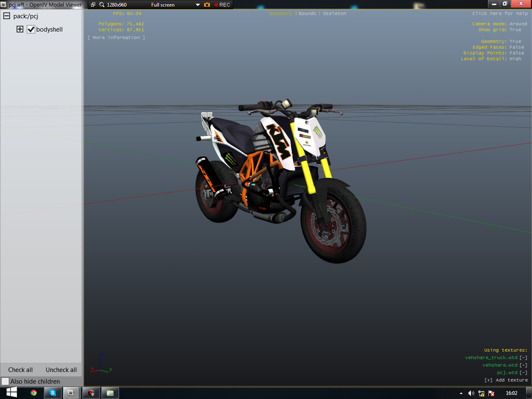The image size is (532, 399).
Task: Click the recorder camera screenshot icon
Action: pyautogui.click(x=207, y=5)
